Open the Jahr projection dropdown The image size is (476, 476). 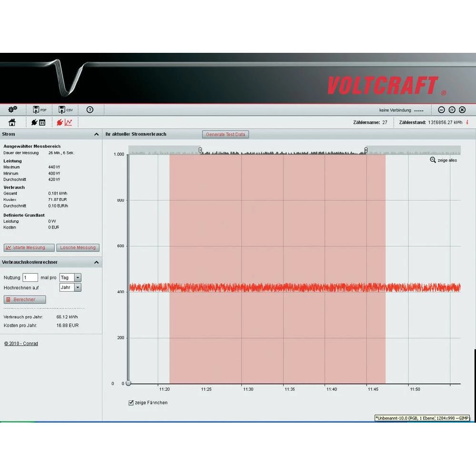(x=78, y=288)
